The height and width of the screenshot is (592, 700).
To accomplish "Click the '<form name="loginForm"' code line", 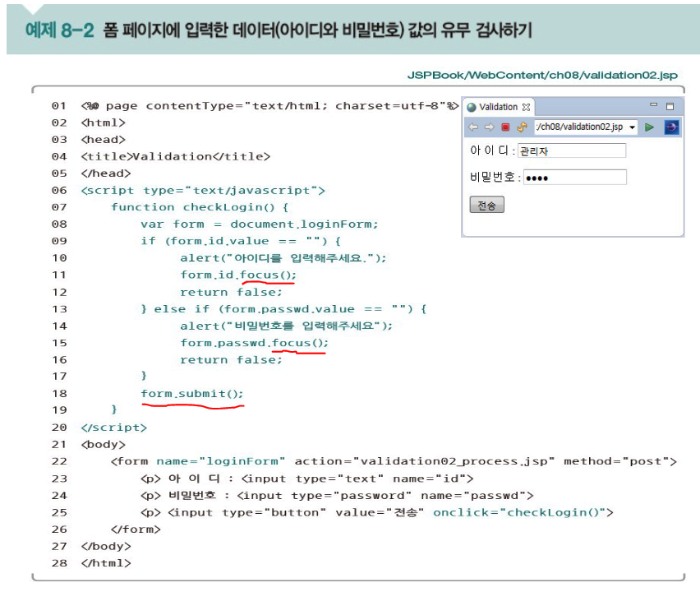I will click(x=394, y=461).
